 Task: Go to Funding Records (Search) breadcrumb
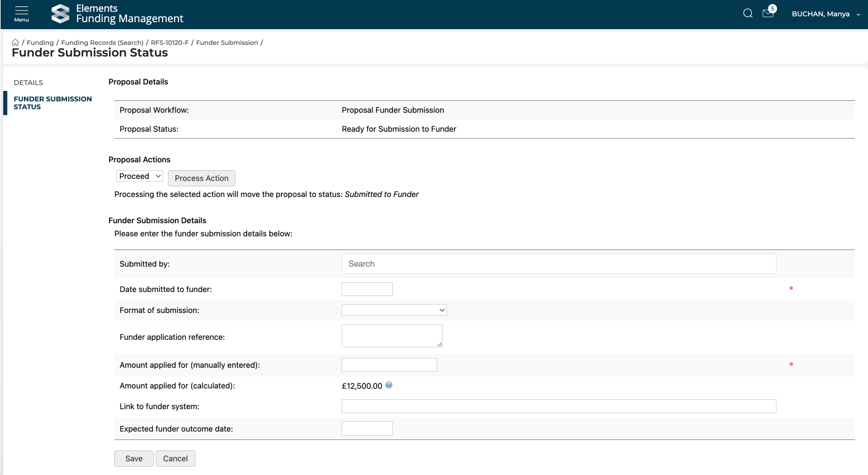click(x=102, y=43)
